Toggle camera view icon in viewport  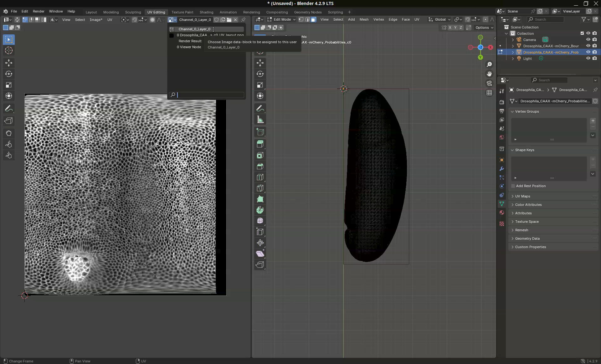pyautogui.click(x=489, y=83)
